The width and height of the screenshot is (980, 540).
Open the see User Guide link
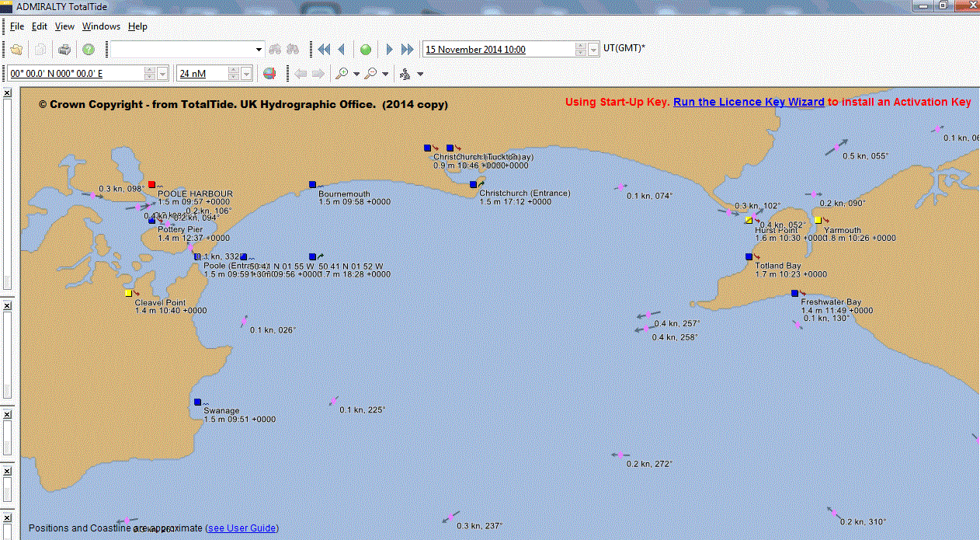point(242,528)
